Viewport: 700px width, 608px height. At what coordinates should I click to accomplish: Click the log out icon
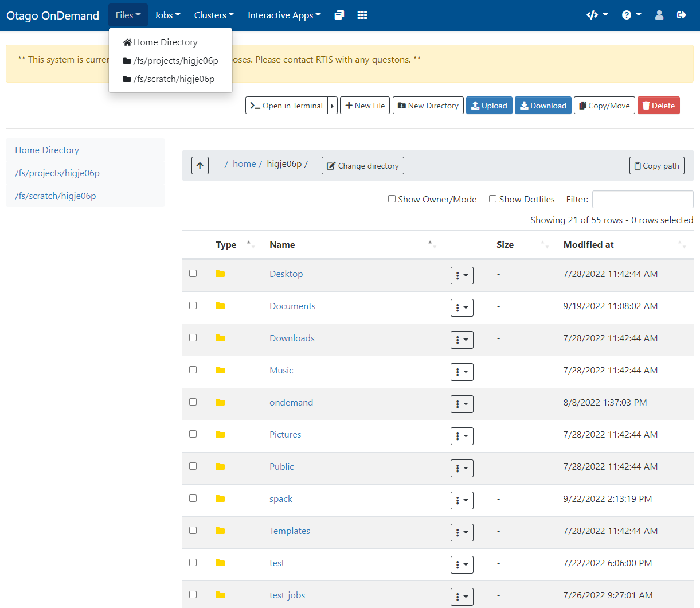682,14
